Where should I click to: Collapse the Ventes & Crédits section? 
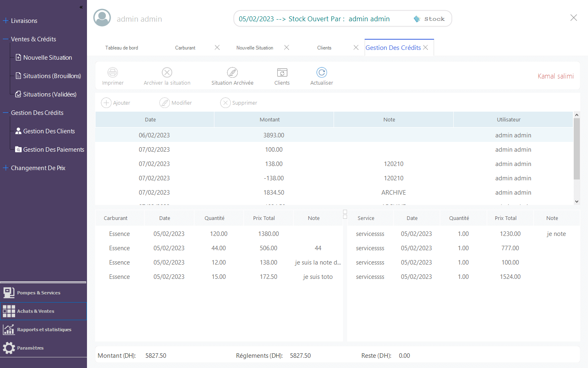pos(6,39)
